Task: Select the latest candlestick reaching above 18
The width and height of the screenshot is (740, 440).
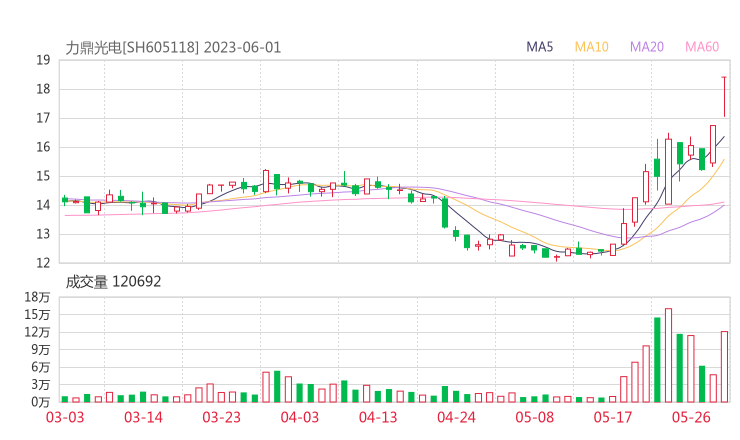Action: point(724,97)
